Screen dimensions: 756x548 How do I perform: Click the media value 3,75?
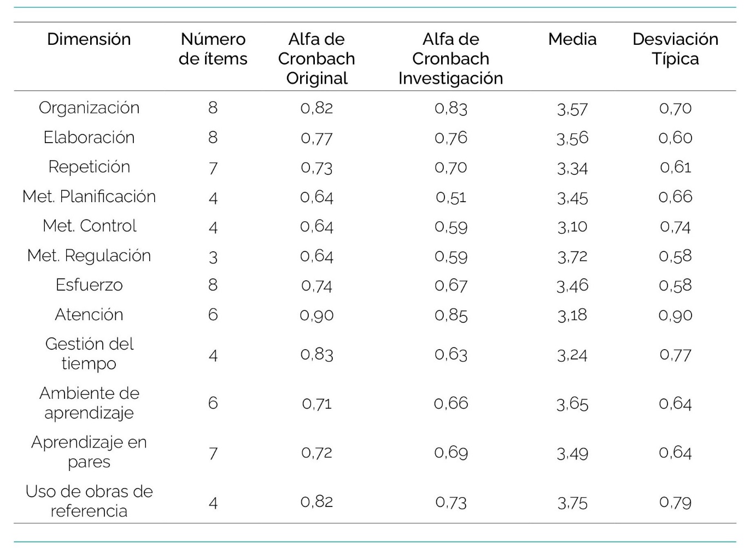(x=572, y=502)
